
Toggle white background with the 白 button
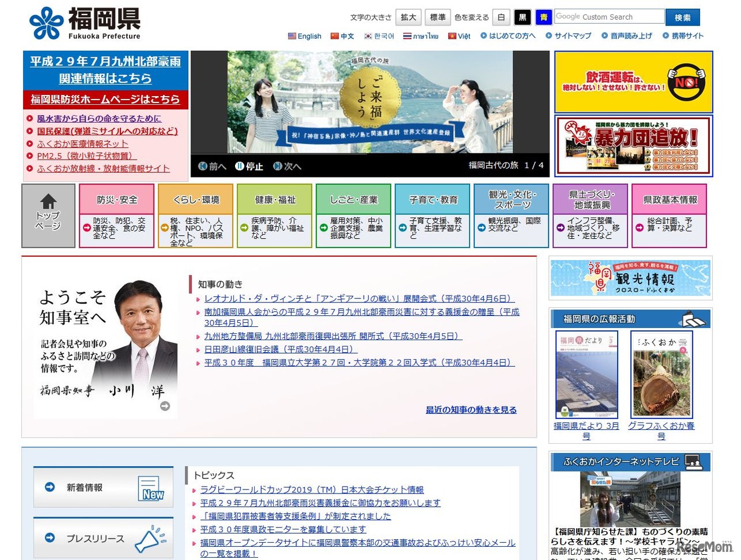point(501,17)
